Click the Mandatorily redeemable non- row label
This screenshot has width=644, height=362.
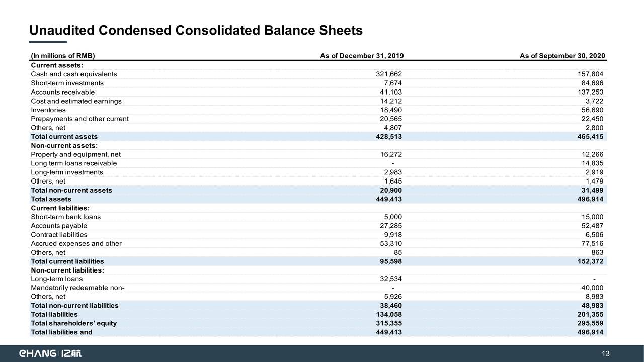(x=77, y=288)
